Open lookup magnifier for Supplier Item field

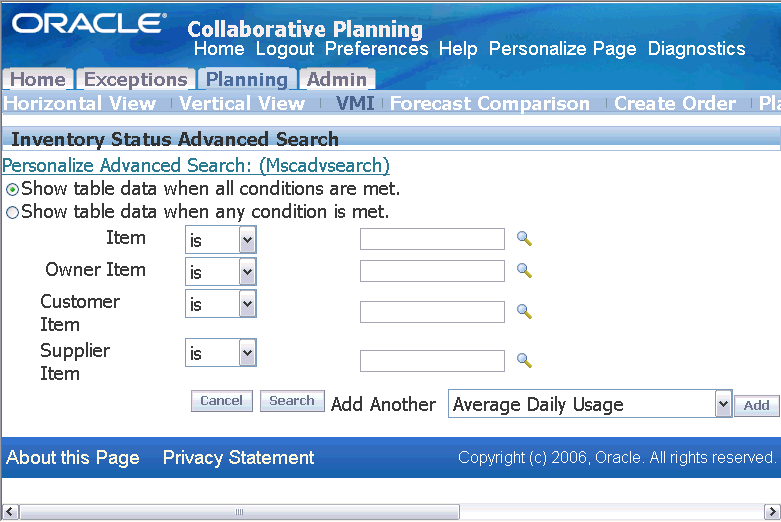pos(524,361)
